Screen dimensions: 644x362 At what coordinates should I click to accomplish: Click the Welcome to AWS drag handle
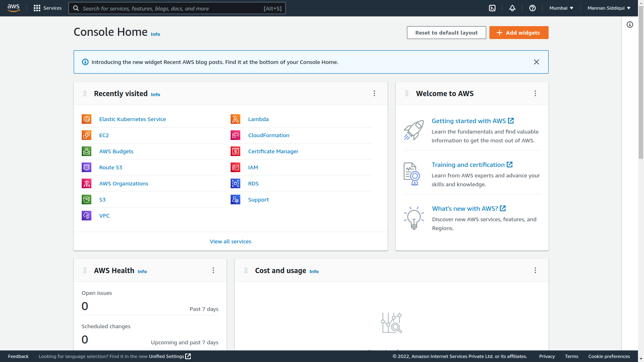coord(407,93)
